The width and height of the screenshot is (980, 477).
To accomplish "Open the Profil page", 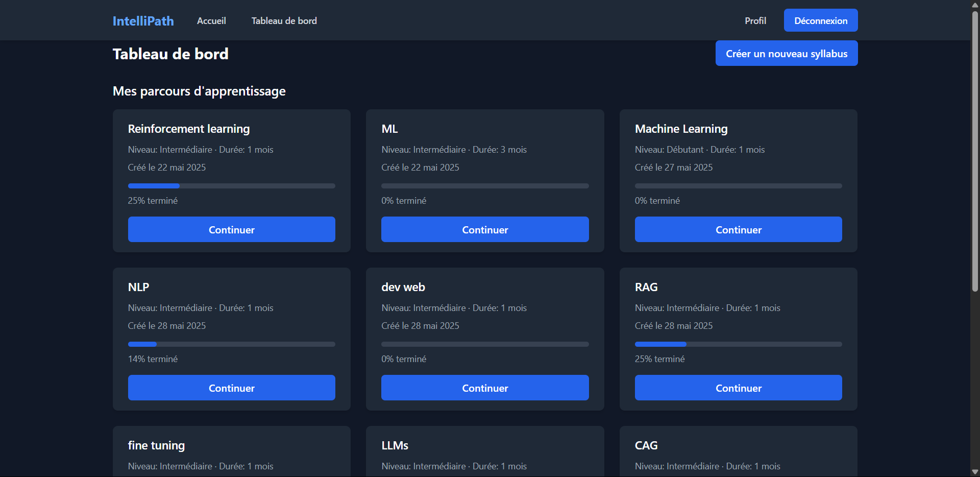I will click(755, 21).
